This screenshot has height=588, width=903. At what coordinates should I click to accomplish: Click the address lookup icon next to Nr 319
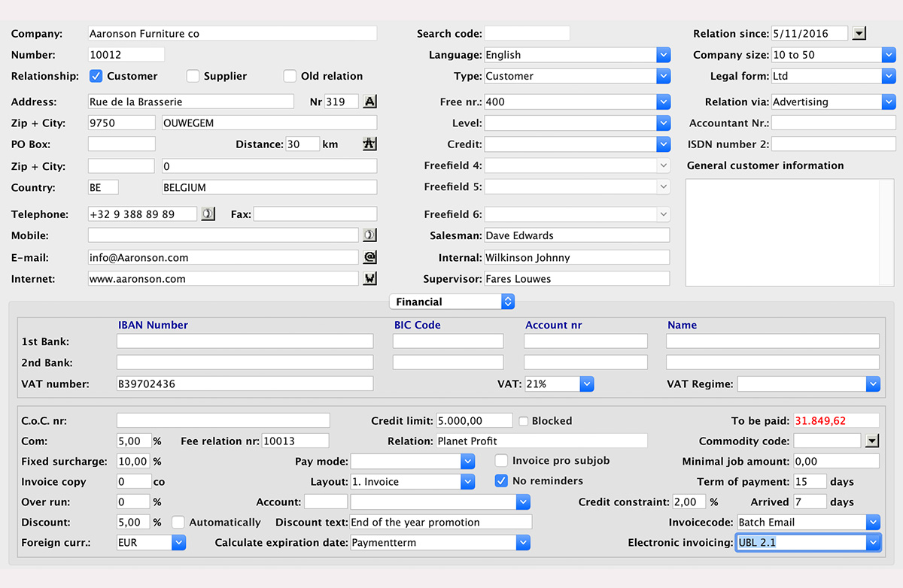click(369, 102)
